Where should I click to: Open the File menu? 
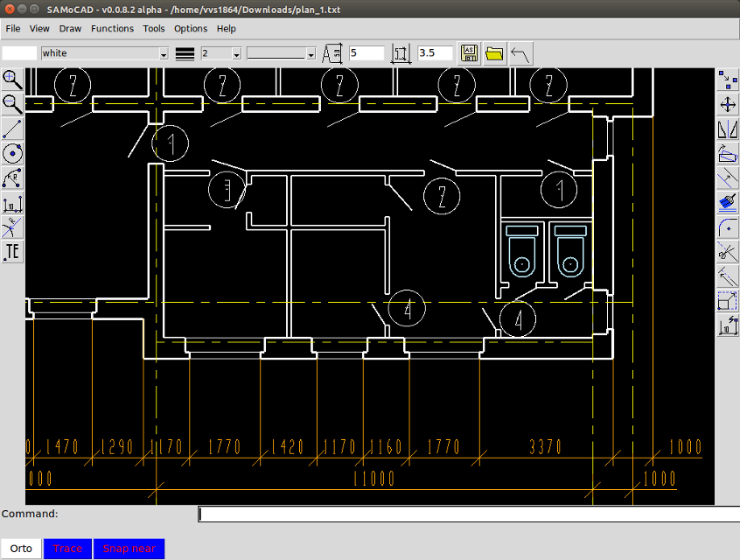pyautogui.click(x=13, y=29)
